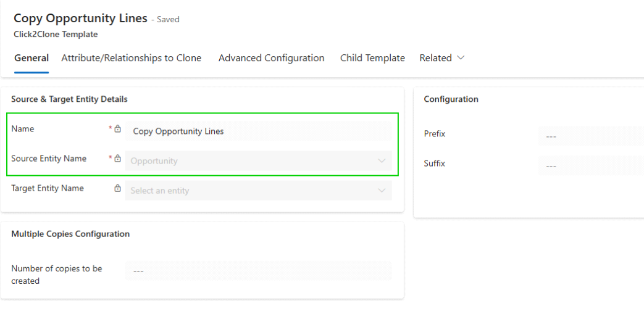
Task: Expand the Related tab dropdown
Action: click(x=441, y=58)
